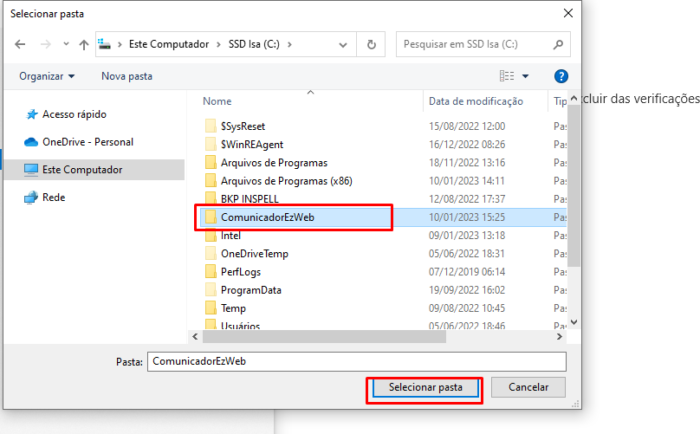Select Acesso rápido in the sidebar
This screenshot has width=700, height=434.
pos(73,114)
